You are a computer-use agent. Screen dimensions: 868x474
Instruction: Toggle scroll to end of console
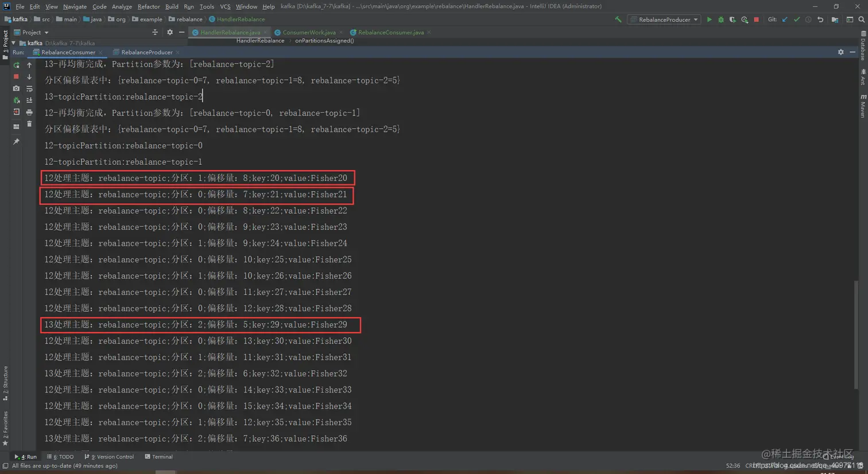29,101
